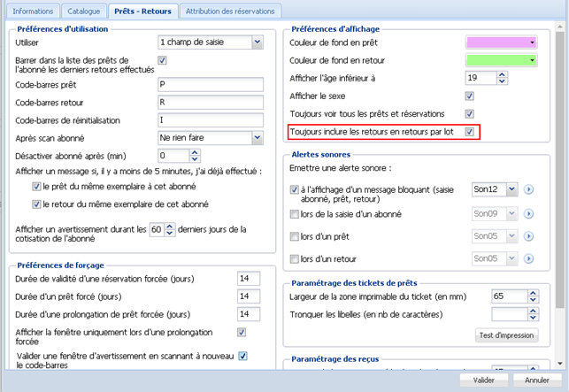Open the 'Utiliser' dropdown list
Viewport: 569px width, 392px height.
[x=257, y=42]
